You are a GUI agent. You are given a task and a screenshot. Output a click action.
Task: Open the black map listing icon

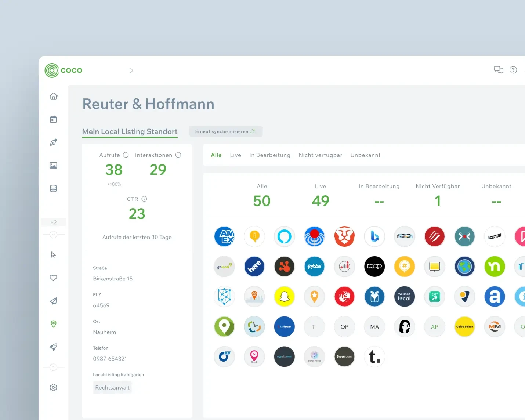[374, 267]
